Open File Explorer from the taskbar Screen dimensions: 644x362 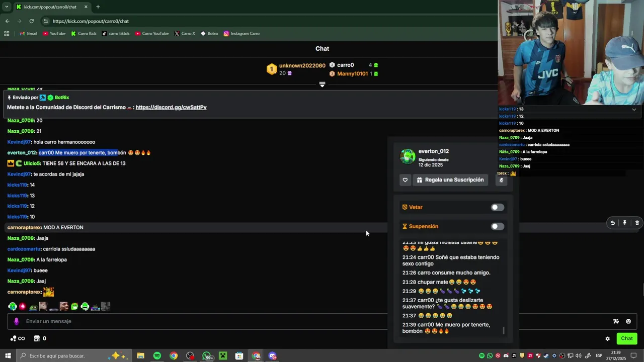[140, 356]
